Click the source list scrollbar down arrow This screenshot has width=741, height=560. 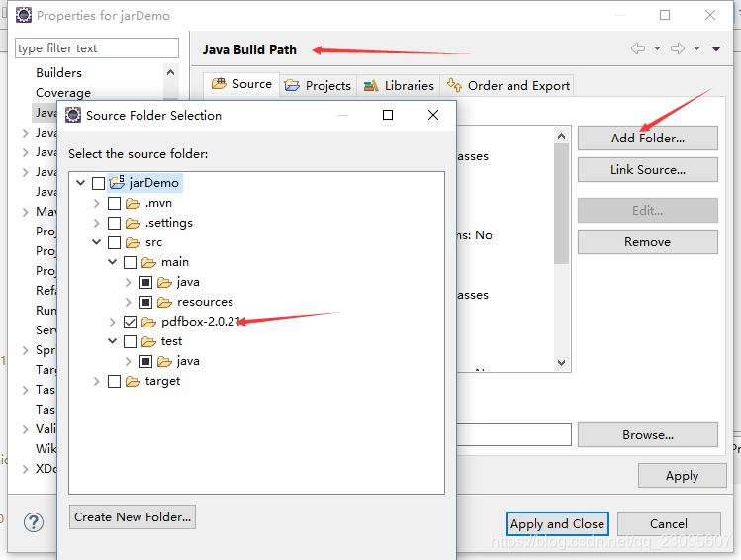[561, 363]
